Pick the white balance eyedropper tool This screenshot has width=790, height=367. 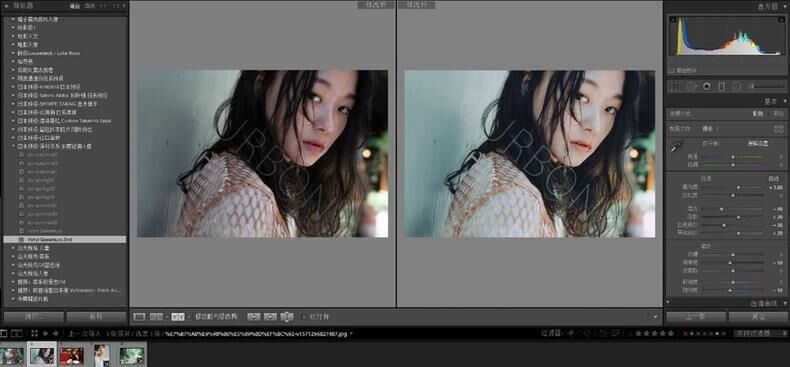pyautogui.click(x=676, y=147)
